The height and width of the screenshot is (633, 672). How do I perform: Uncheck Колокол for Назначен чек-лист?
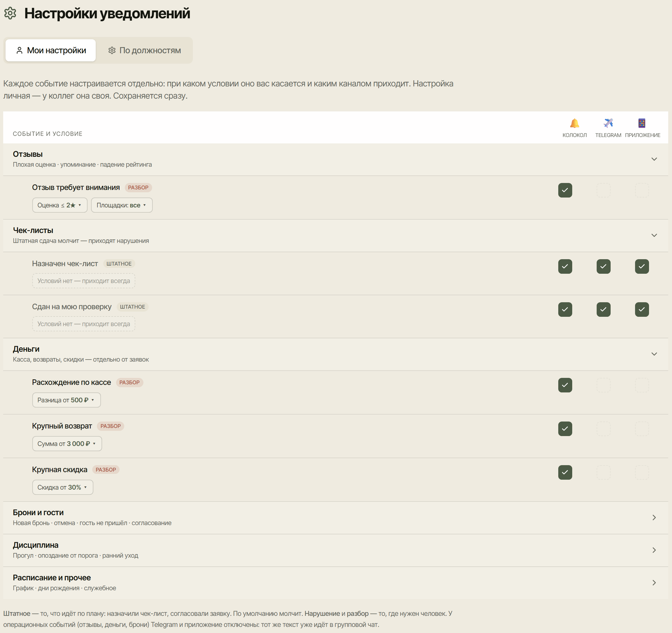(x=565, y=266)
